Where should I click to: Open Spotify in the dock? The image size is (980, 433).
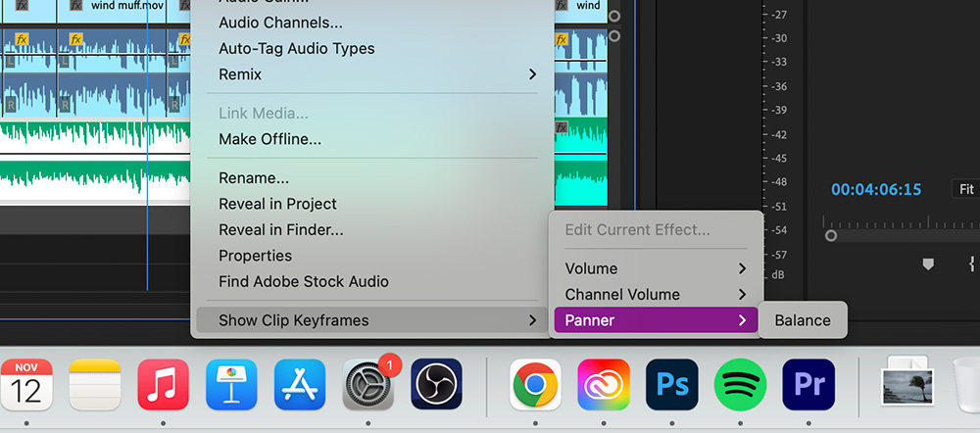pyautogui.click(x=740, y=384)
